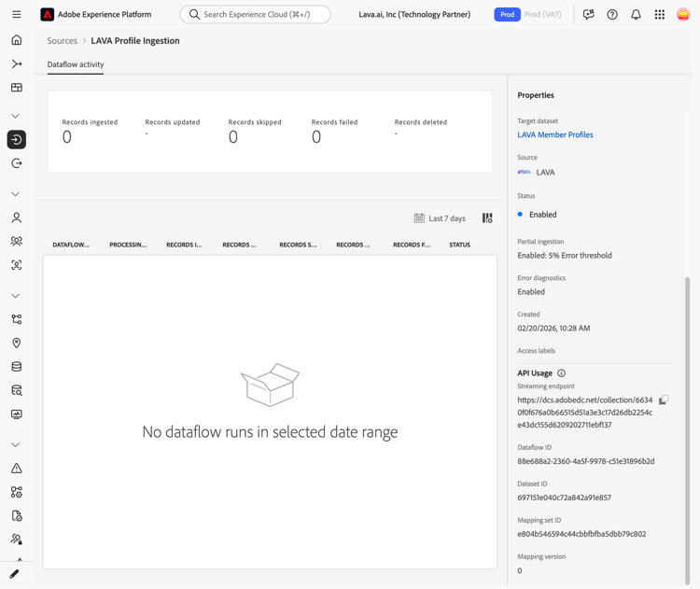
Task: Click the Records failed metric
Action: click(x=334, y=132)
